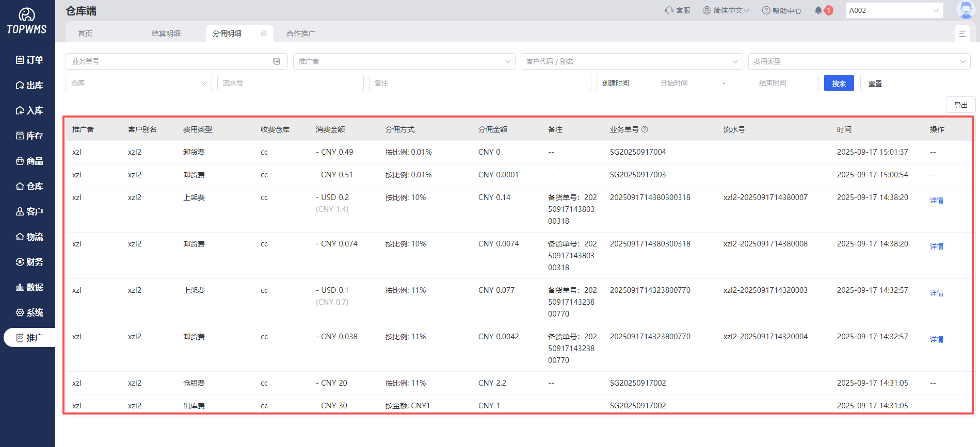Click the batch input icon in 业务单号 field

(x=277, y=61)
